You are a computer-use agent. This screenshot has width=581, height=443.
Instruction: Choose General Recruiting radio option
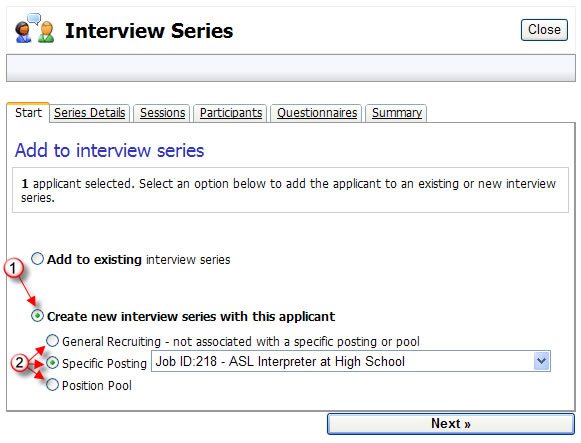click(52, 340)
